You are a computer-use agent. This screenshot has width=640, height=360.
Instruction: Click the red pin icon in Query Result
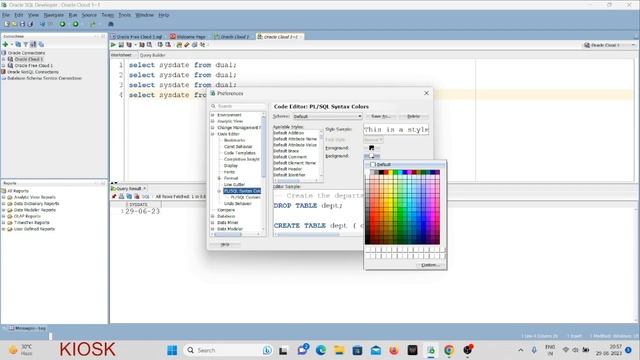click(x=114, y=196)
